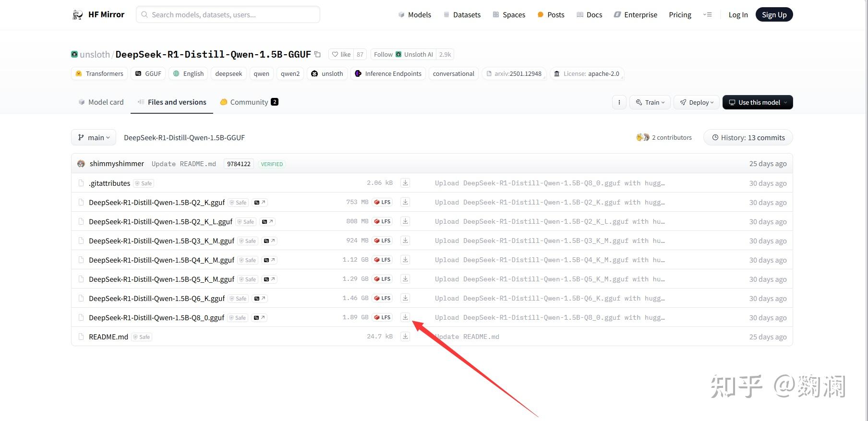The image size is (868, 421).
Task: Go to Datasets in the navbar
Action: 462,15
